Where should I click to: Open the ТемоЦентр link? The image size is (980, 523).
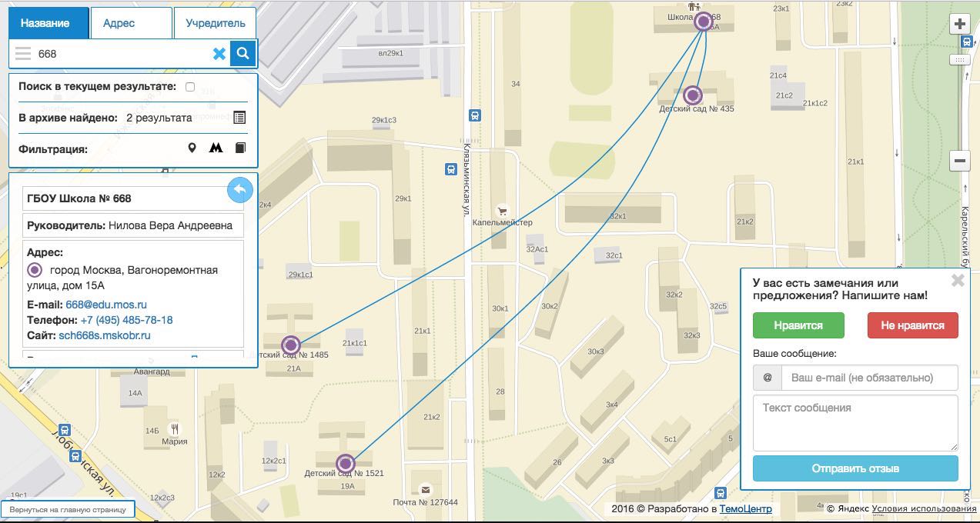tap(745, 509)
